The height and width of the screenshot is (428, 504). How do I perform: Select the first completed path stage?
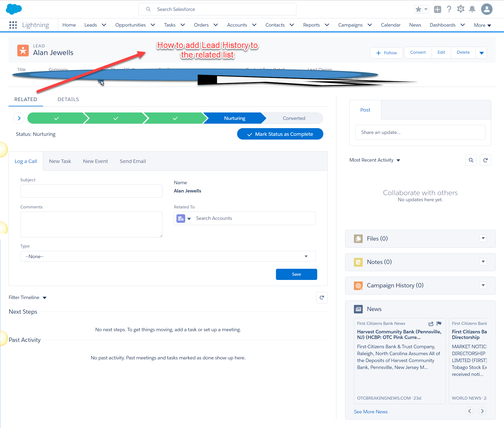pyautogui.click(x=56, y=118)
